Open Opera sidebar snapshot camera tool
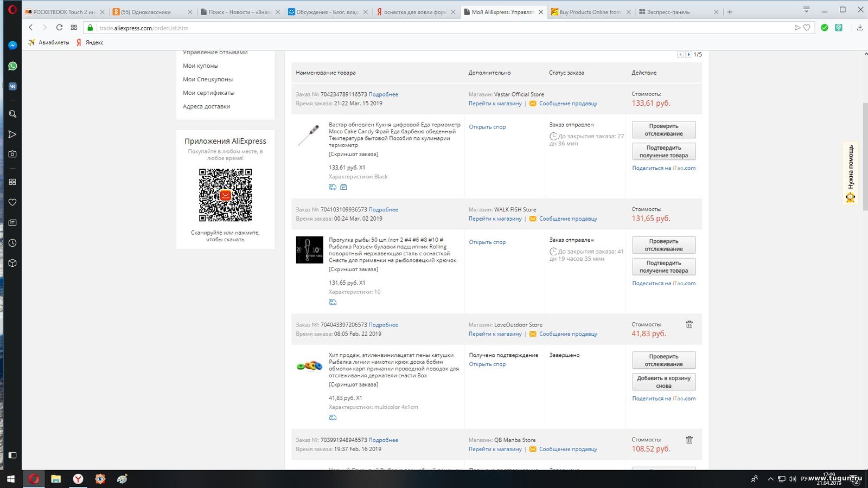The height and width of the screenshot is (488, 868). pyautogui.click(x=12, y=154)
